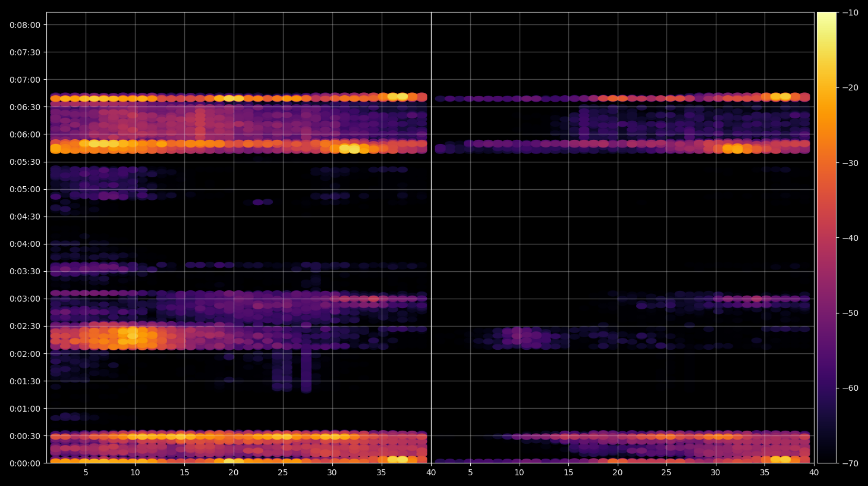This screenshot has height=486, width=868.
Task: Click the 0:04:30 time axis label
Action: tap(25, 217)
